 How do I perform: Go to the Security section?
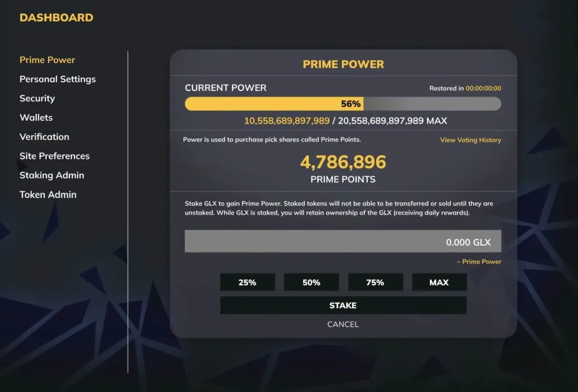click(37, 98)
